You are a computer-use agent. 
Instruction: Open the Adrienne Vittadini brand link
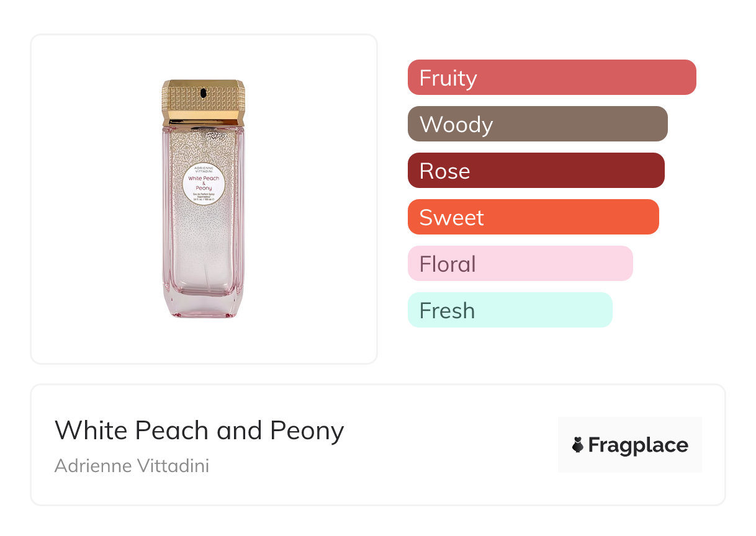click(x=132, y=465)
